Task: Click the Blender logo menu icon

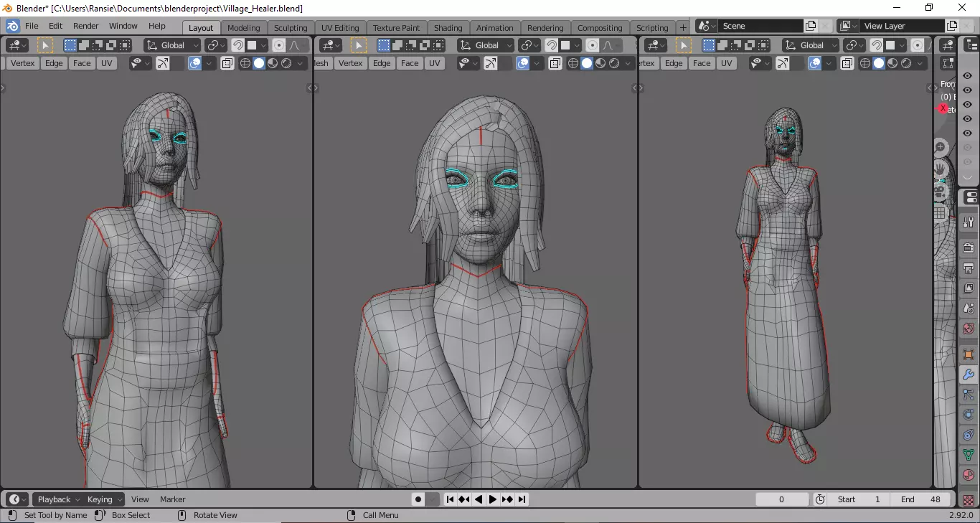Action: point(12,26)
